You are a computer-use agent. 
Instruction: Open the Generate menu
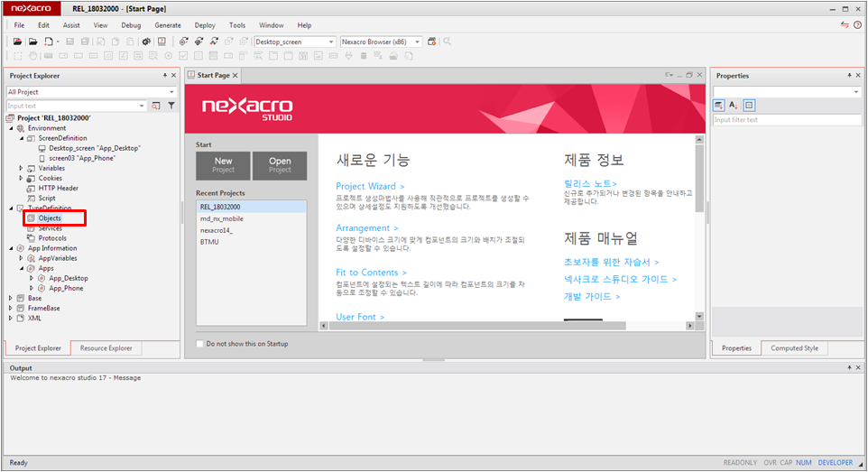(168, 25)
